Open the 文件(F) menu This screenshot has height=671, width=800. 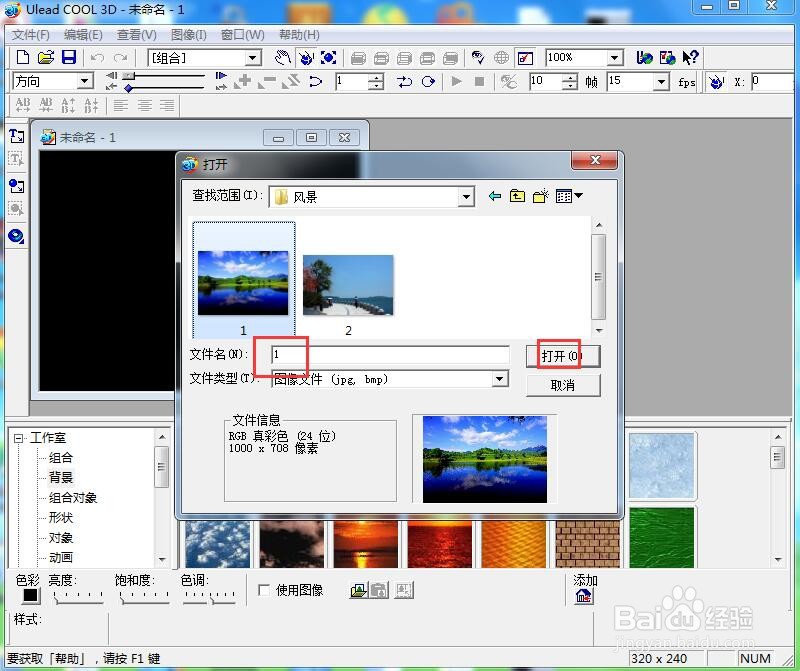[31, 35]
